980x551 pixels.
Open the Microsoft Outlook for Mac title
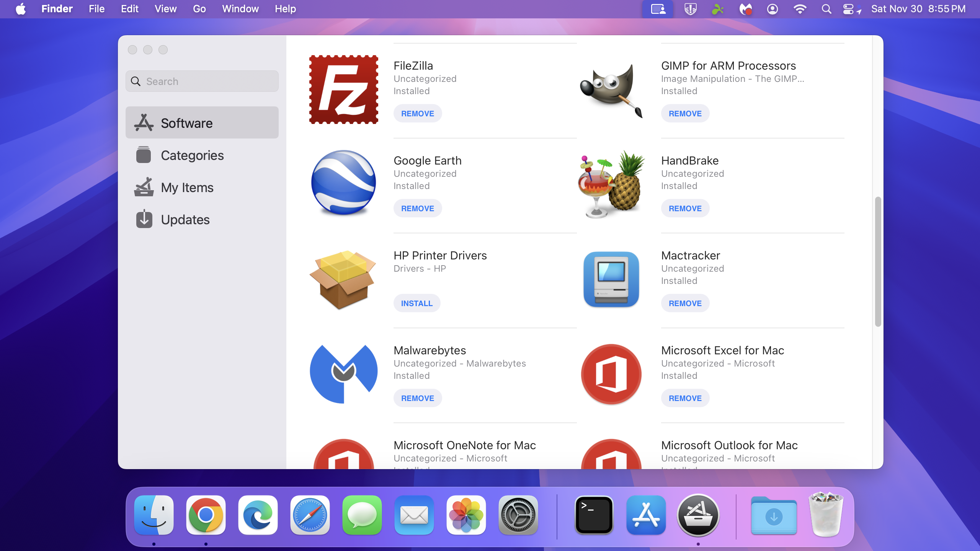pos(729,445)
